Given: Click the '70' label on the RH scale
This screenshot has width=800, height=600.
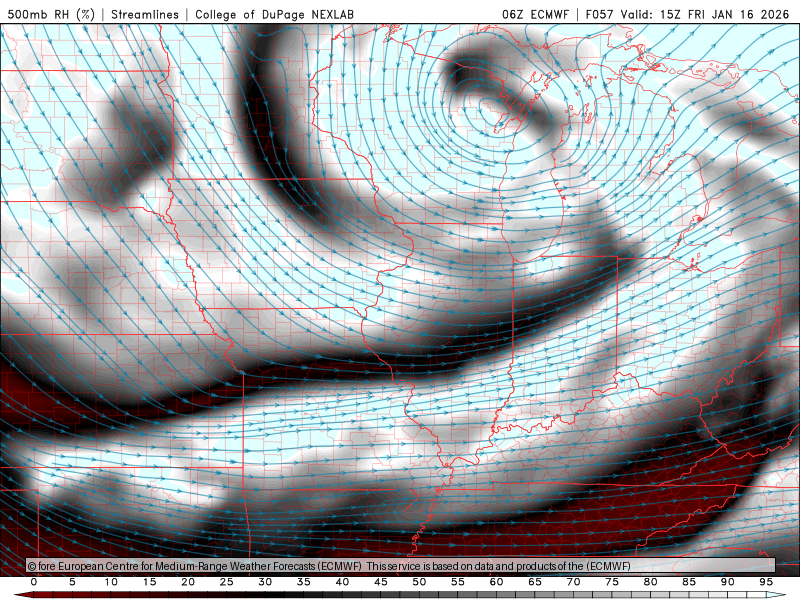Looking at the screenshot, I should [573, 582].
